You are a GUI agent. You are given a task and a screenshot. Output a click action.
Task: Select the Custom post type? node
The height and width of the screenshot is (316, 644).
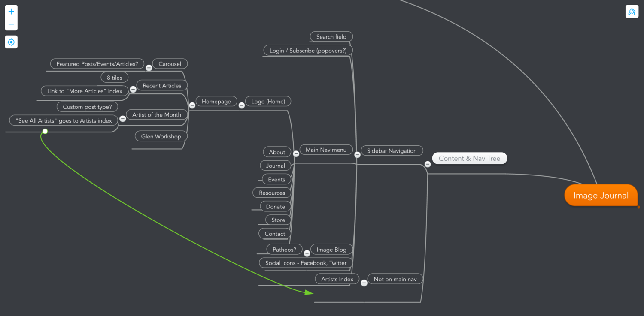tap(87, 107)
